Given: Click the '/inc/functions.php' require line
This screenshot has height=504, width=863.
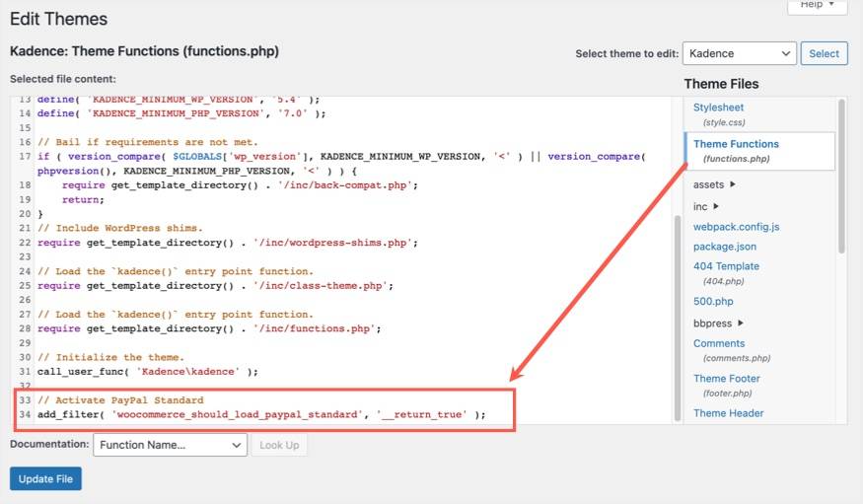Looking at the screenshot, I should click(x=209, y=328).
